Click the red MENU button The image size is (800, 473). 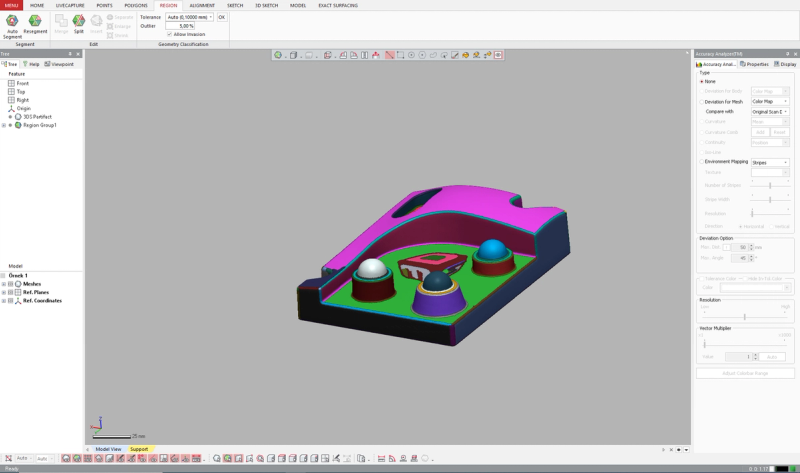point(11,6)
